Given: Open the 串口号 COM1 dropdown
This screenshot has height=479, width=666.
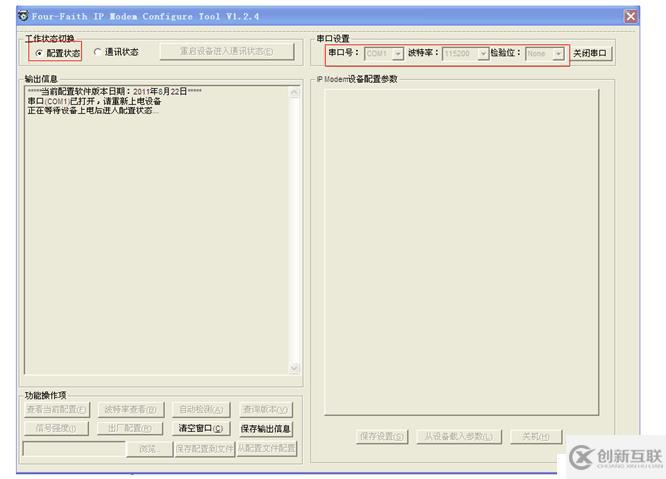Looking at the screenshot, I should tap(384, 54).
